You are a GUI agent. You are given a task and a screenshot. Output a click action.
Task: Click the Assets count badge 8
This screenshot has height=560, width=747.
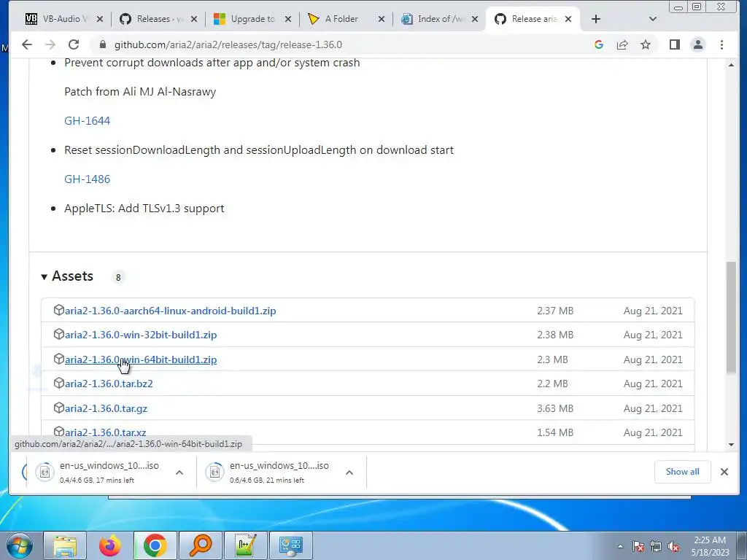[x=118, y=277]
